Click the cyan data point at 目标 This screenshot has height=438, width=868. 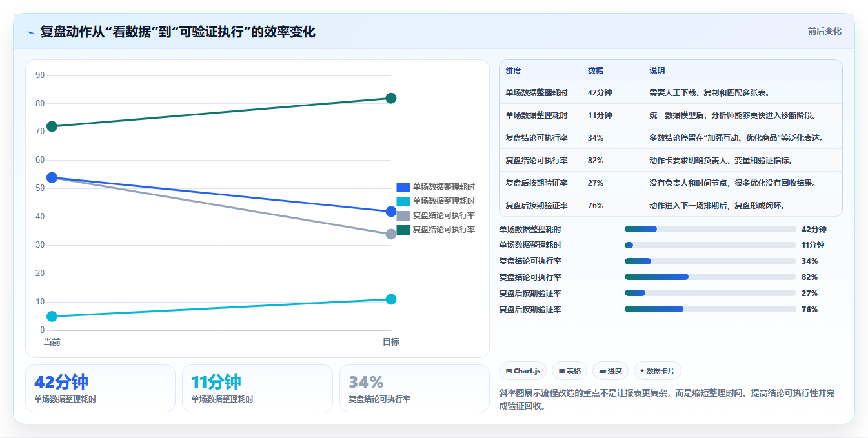tap(391, 299)
